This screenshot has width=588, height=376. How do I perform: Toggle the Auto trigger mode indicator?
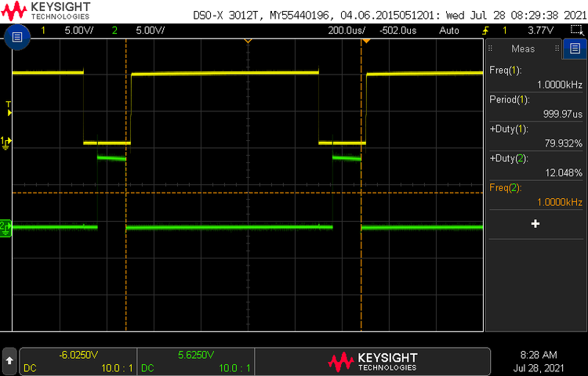pyautogui.click(x=449, y=30)
